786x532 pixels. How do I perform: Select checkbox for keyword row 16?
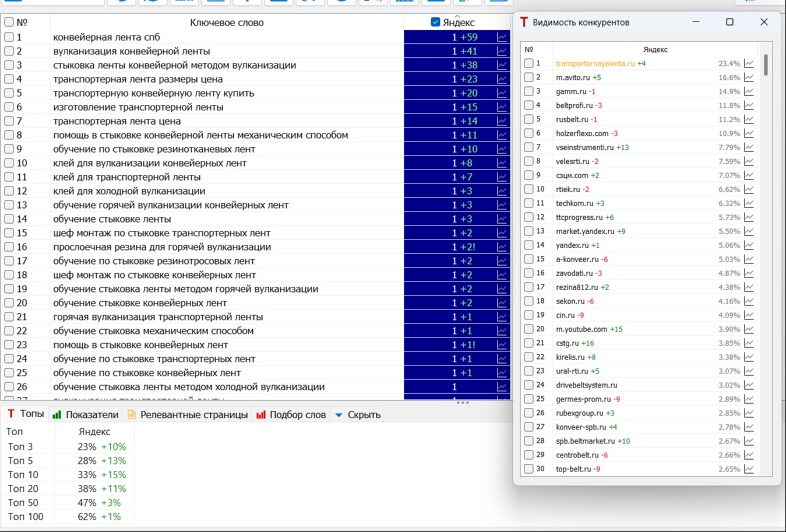9,246
